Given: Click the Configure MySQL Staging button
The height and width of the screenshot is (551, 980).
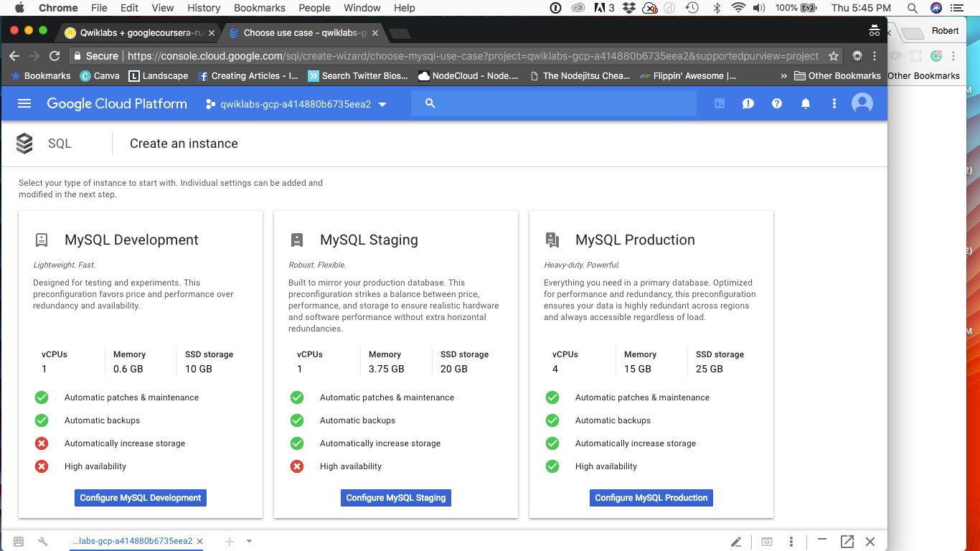Looking at the screenshot, I should (x=396, y=498).
